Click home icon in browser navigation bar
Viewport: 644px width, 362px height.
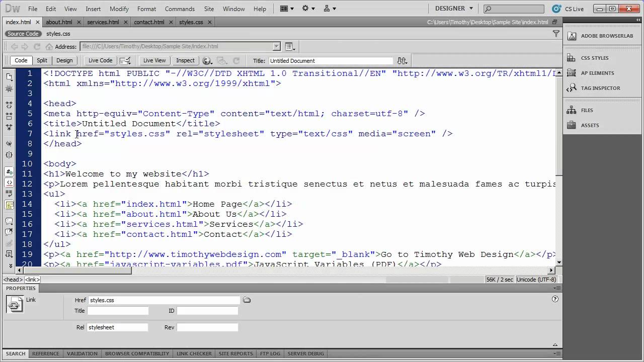coord(49,46)
